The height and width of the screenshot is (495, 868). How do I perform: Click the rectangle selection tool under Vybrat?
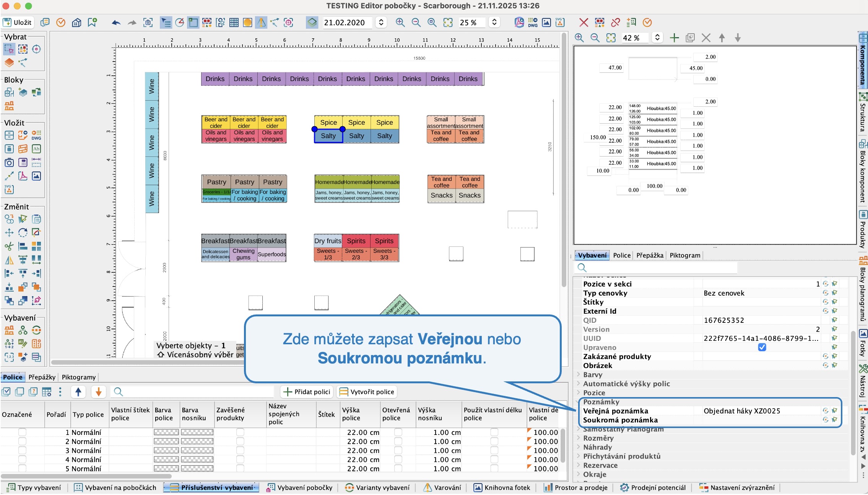click(x=9, y=49)
